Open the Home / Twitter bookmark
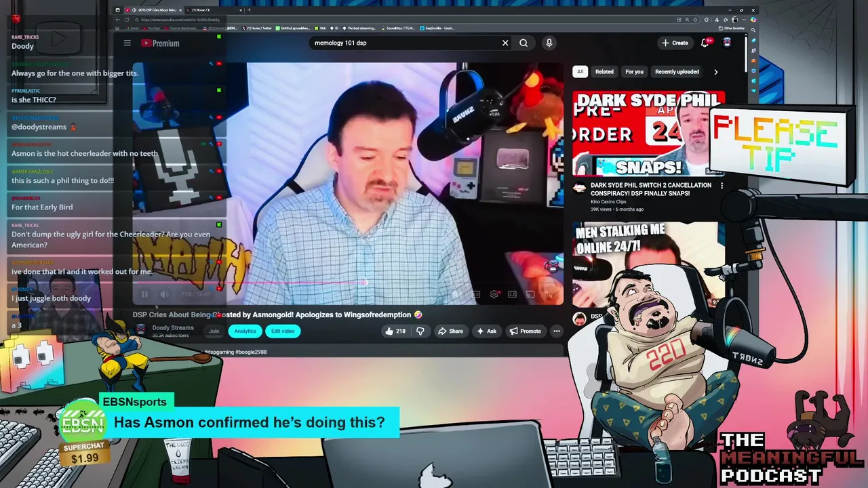The image size is (868, 488). click(x=256, y=28)
